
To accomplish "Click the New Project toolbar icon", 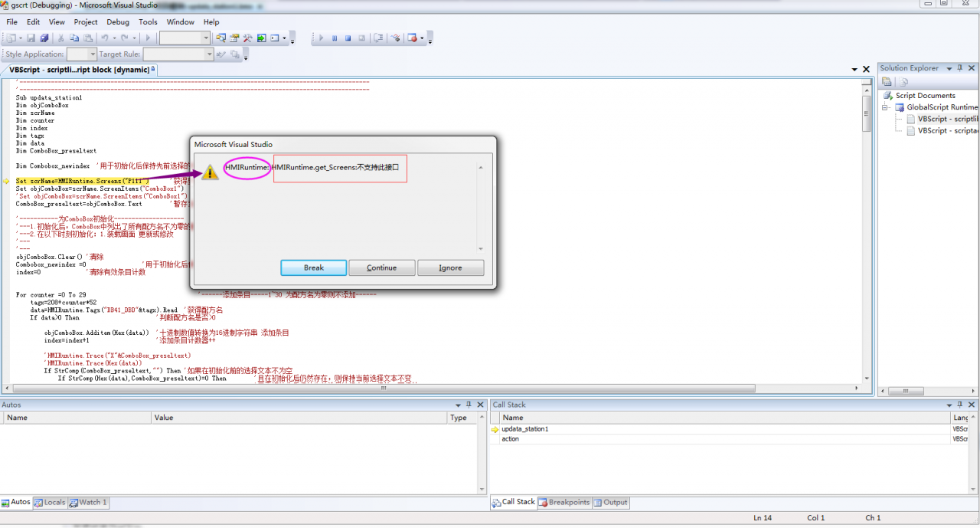I will tap(13, 38).
